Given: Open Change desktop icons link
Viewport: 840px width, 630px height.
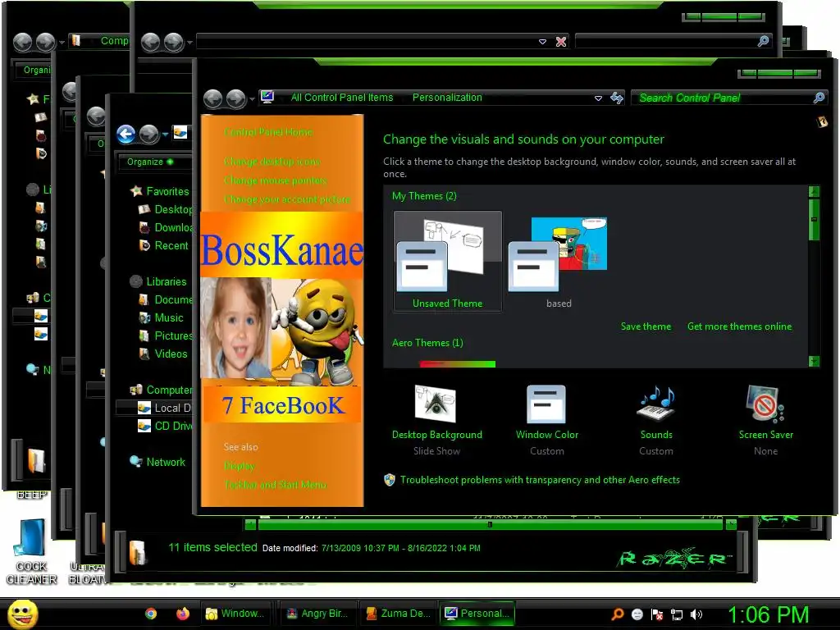Looking at the screenshot, I should click(272, 162).
